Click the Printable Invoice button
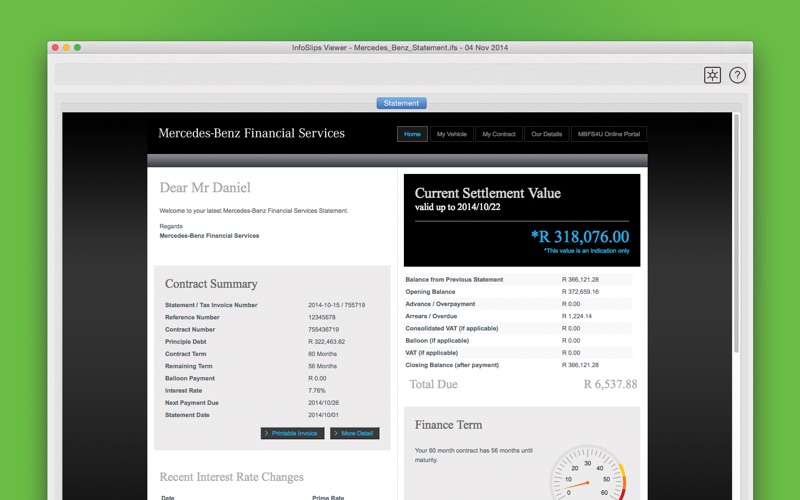 click(x=292, y=433)
